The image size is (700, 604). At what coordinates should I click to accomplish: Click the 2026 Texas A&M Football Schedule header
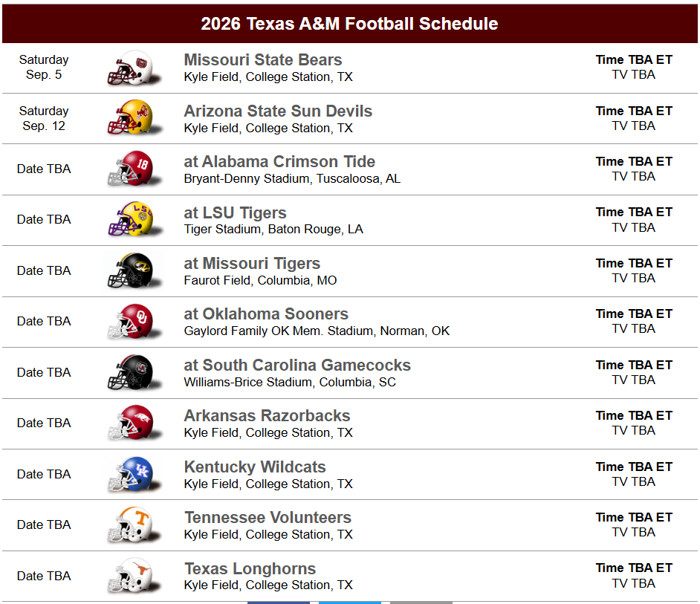[349, 24]
